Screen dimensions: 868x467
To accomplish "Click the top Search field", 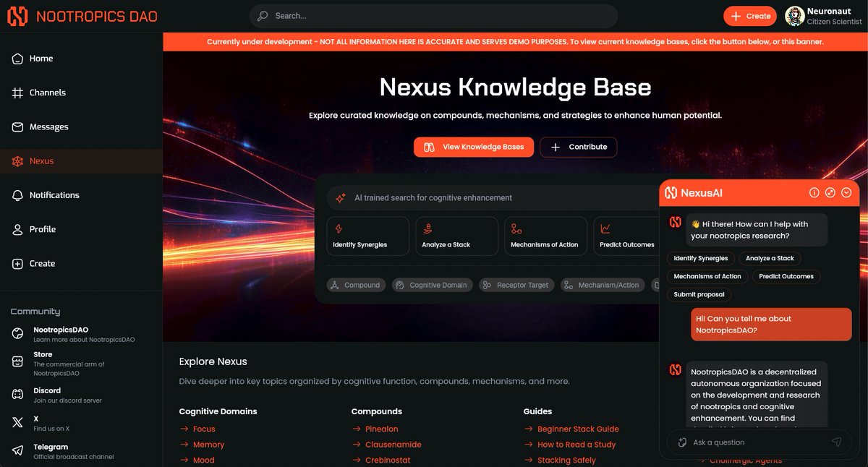I will [x=433, y=16].
